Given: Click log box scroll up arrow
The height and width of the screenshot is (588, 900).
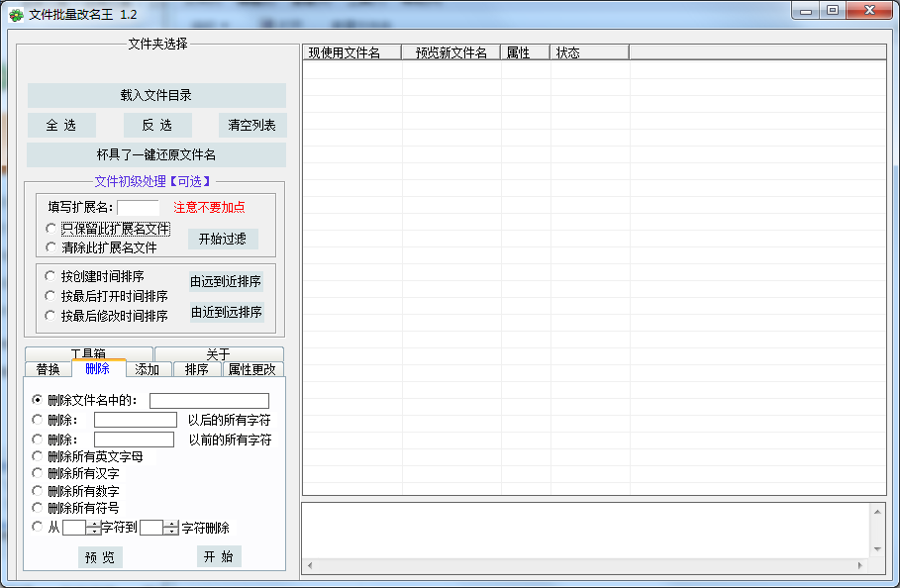Looking at the screenshot, I should point(877,512).
